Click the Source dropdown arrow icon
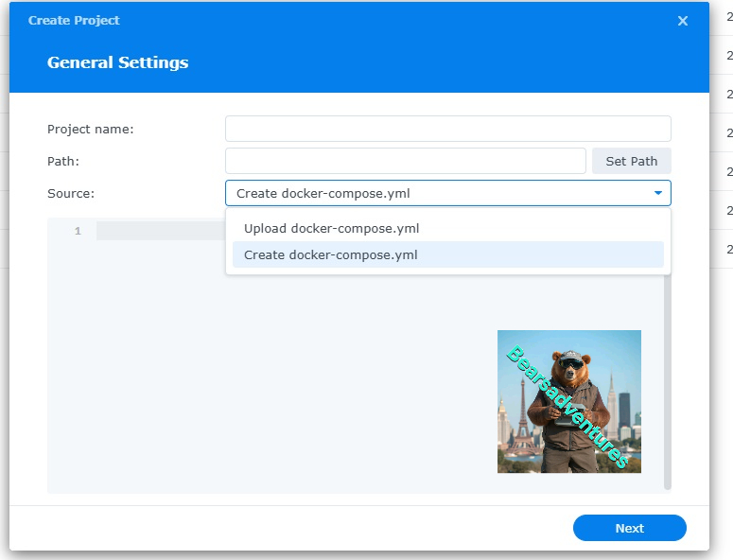The image size is (733, 560). click(x=658, y=193)
